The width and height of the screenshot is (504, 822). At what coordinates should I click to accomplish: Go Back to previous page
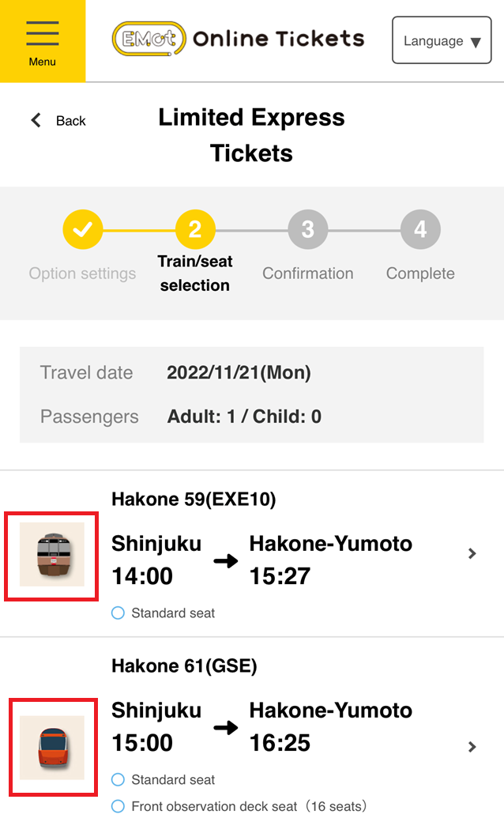pyautogui.click(x=70, y=121)
